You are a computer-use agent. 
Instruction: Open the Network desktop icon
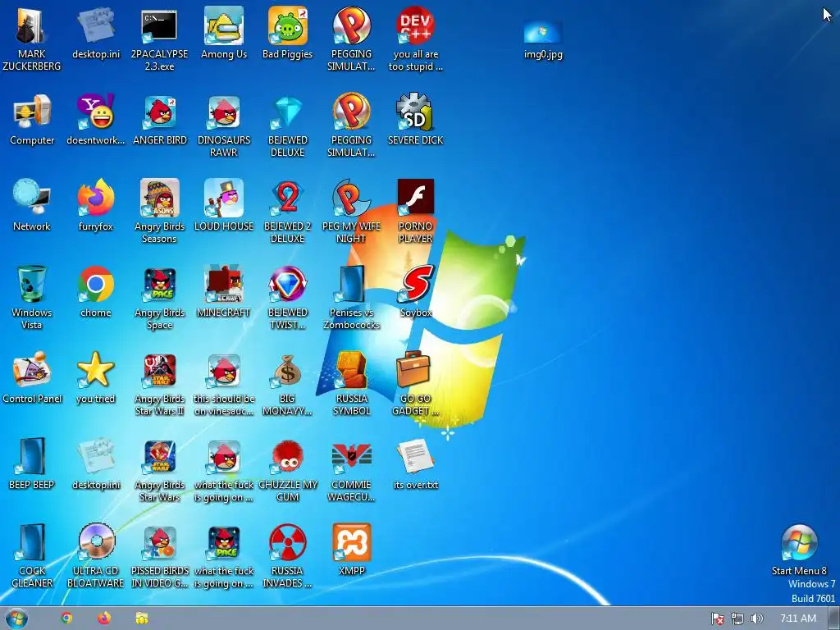[32, 206]
